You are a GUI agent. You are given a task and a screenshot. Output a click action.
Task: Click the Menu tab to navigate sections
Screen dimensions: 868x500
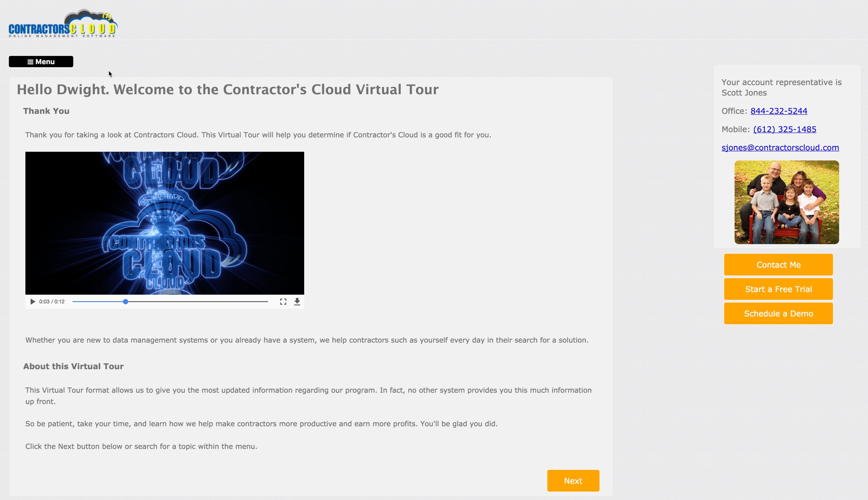41,61
